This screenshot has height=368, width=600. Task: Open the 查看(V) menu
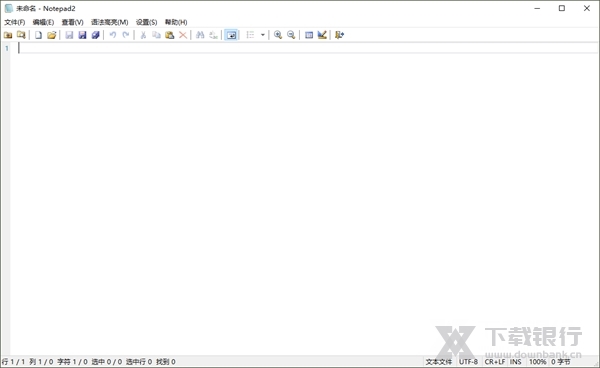click(x=72, y=22)
